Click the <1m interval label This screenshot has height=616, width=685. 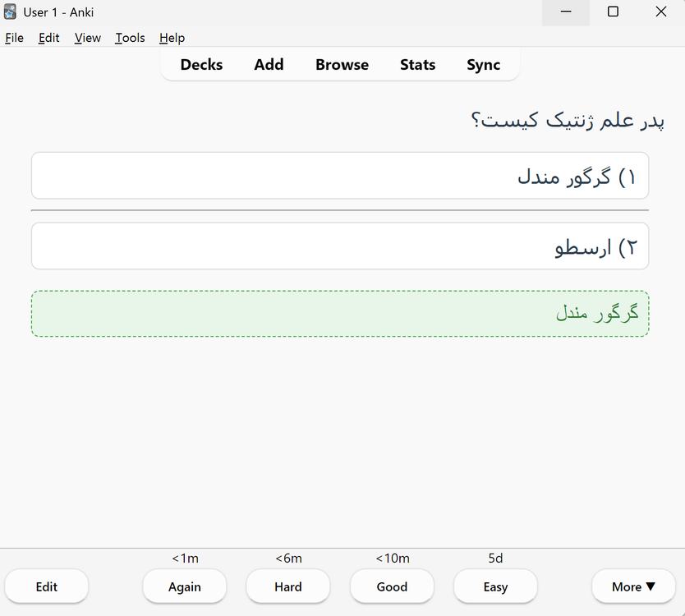pos(186,559)
